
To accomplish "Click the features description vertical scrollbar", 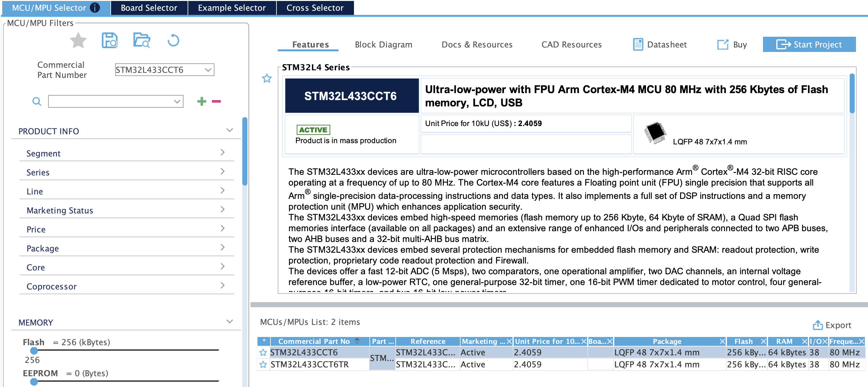I will [x=852, y=93].
